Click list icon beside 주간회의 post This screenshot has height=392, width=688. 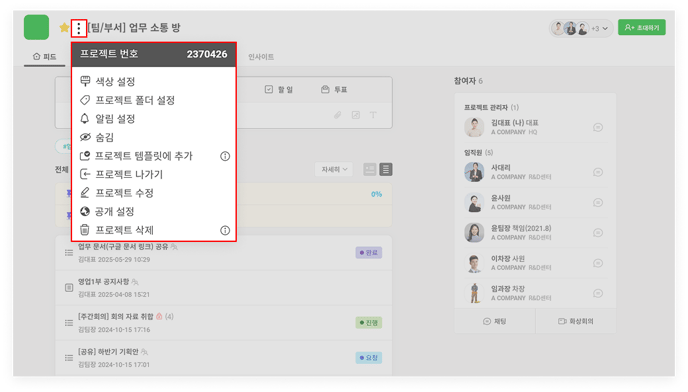click(69, 323)
